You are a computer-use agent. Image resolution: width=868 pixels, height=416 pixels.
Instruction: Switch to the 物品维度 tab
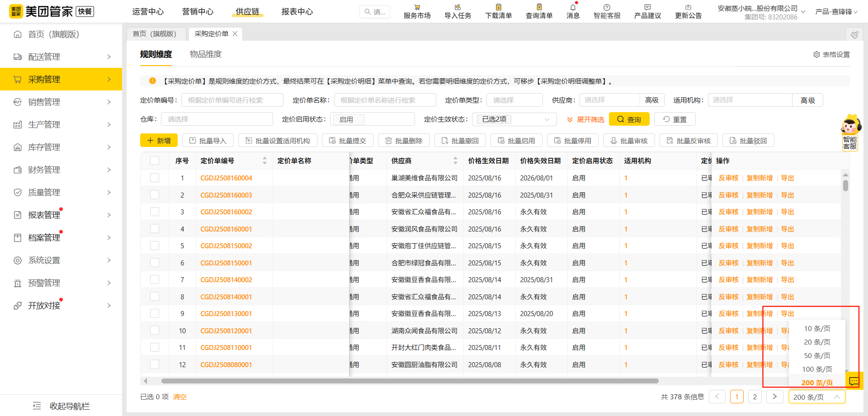[205, 54]
